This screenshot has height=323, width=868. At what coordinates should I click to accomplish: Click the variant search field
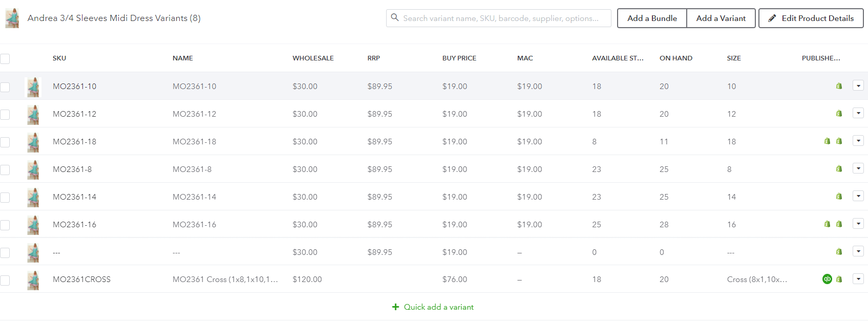[499, 18]
